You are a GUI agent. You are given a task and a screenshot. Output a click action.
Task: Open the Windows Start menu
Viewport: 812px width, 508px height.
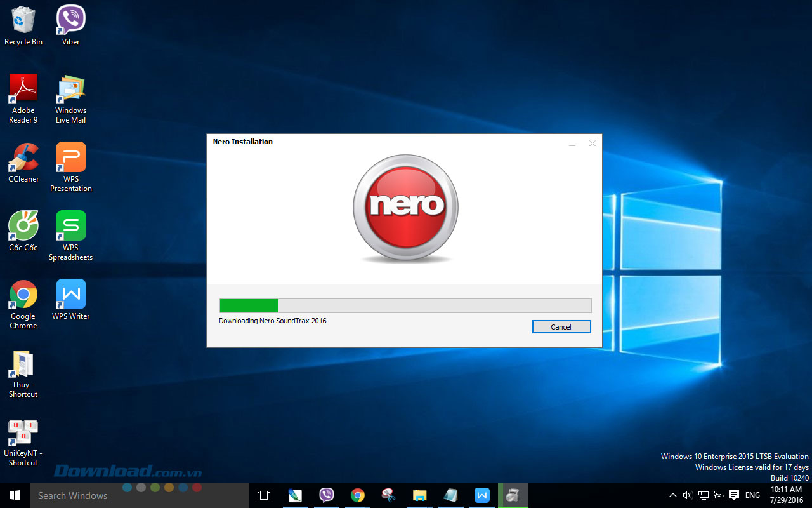tap(15, 495)
